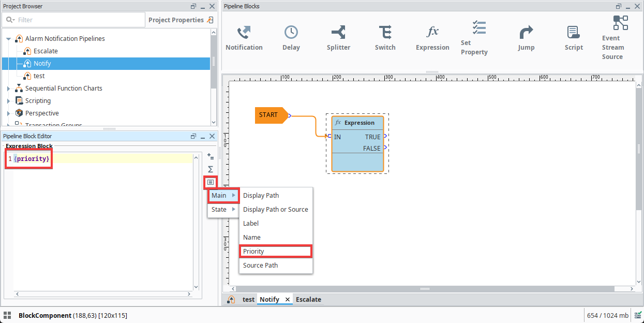Switch to the test tab
644x323 pixels.
pos(248,299)
